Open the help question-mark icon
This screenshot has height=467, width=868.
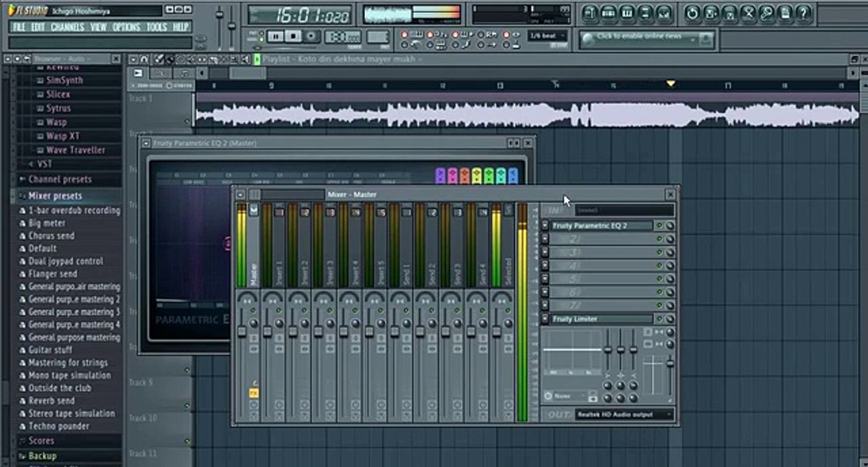(804, 12)
